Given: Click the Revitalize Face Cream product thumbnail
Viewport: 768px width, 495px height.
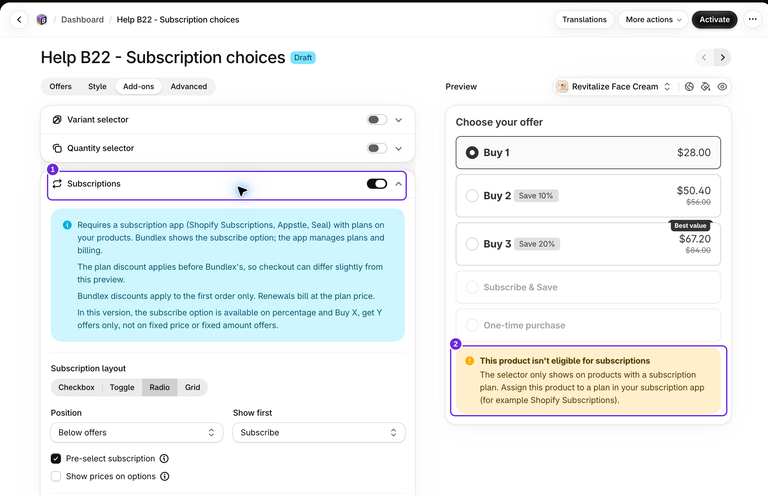Looking at the screenshot, I should 562,87.
